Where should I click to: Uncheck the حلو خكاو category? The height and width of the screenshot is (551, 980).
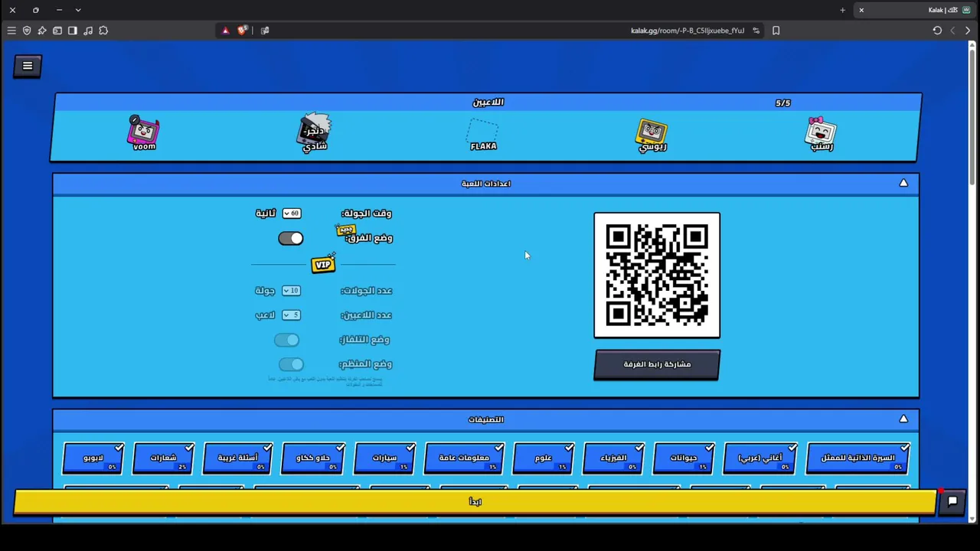click(313, 458)
